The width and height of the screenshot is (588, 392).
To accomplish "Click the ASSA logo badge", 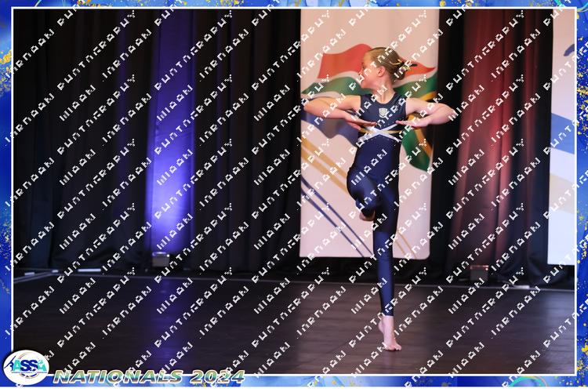I will (26, 367).
